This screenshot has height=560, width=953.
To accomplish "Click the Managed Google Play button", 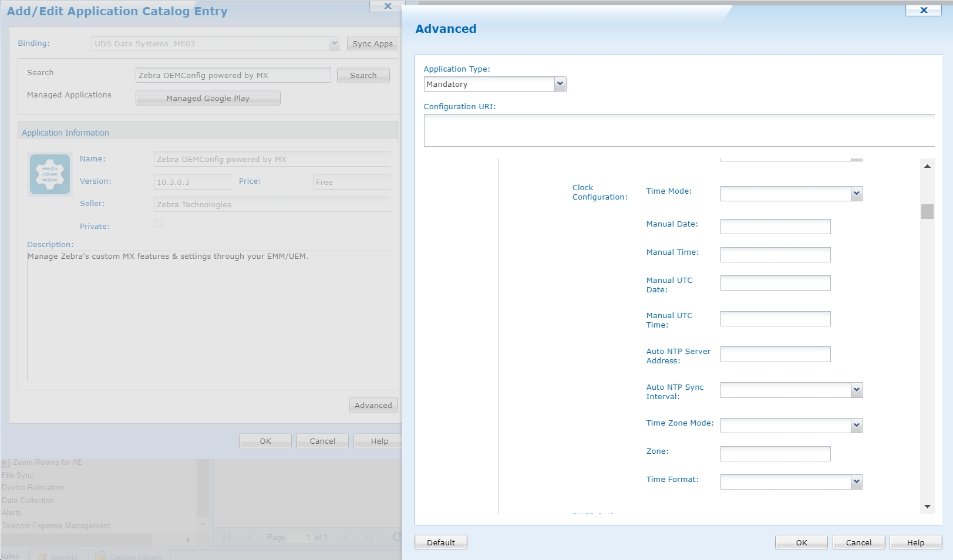I will pos(208,98).
